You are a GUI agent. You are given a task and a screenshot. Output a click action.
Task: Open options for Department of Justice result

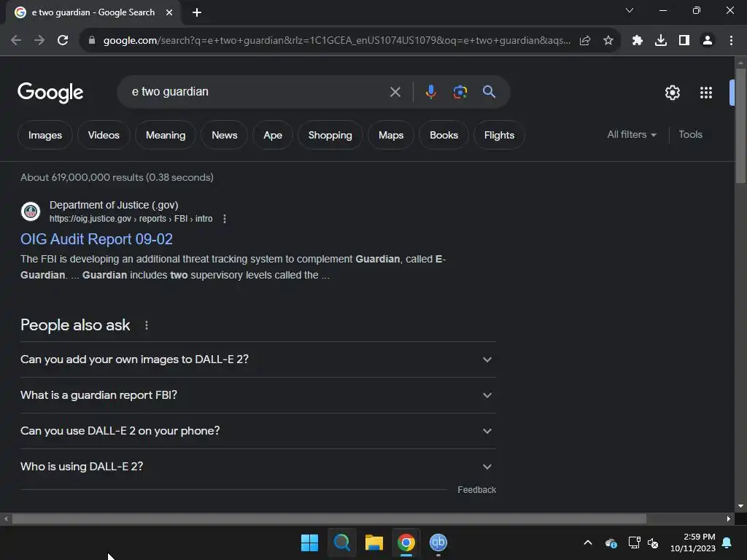point(225,219)
